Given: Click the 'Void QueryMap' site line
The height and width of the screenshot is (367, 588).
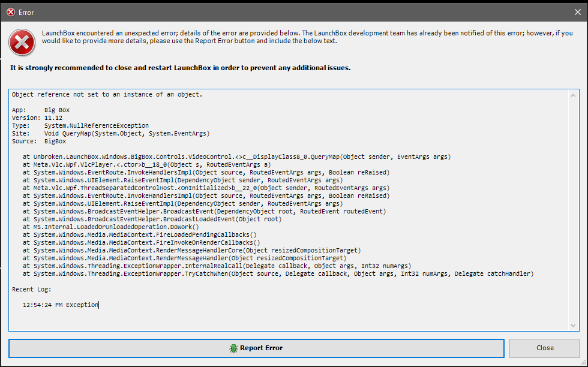Looking at the screenshot, I should [x=110, y=134].
